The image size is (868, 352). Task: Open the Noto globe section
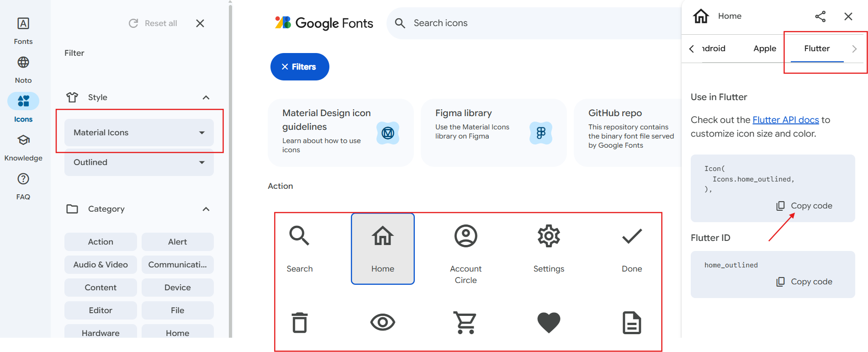point(23,69)
